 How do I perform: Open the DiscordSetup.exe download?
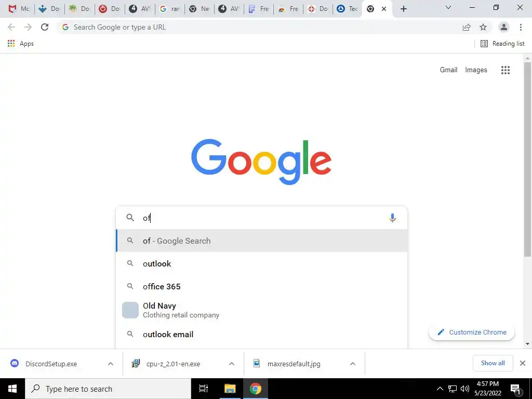coord(51,364)
